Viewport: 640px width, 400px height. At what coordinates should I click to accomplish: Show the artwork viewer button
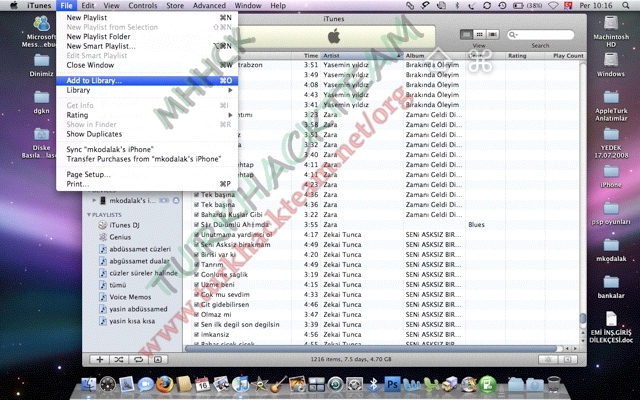[158, 360]
